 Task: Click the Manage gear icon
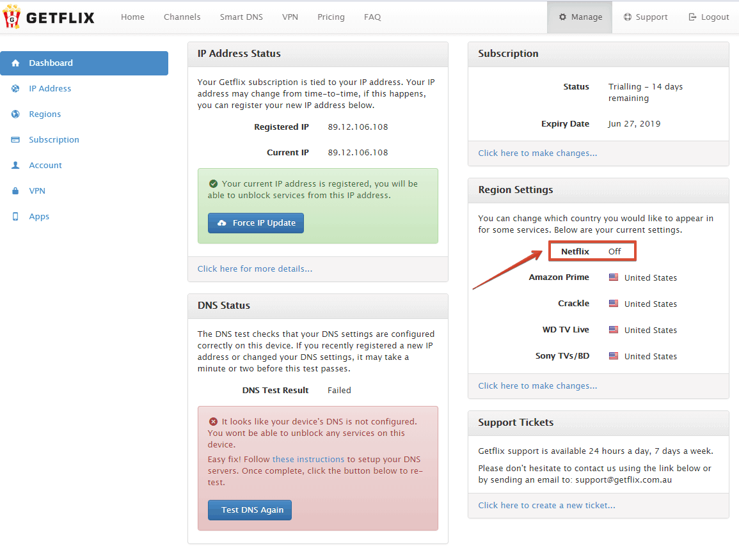click(x=563, y=17)
